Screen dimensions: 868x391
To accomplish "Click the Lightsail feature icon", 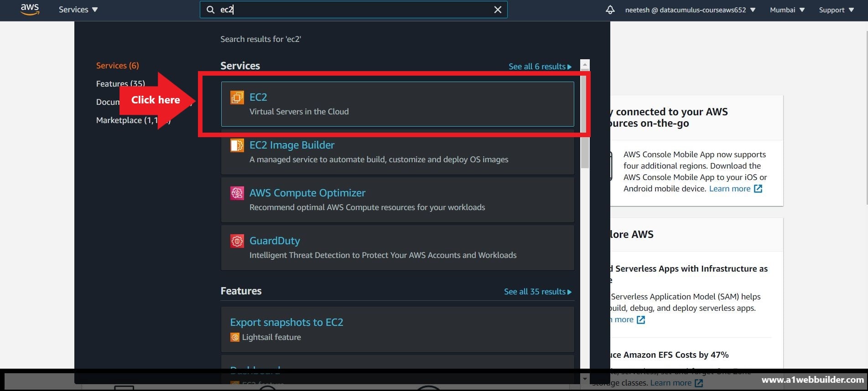I will click(x=235, y=337).
